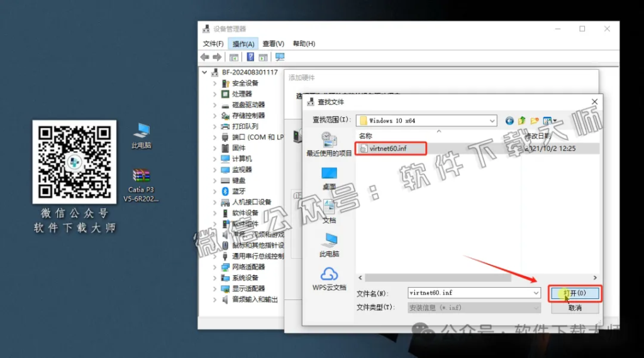Select 文档 in the places bar
The height and width of the screenshot is (358, 644).
[329, 212]
